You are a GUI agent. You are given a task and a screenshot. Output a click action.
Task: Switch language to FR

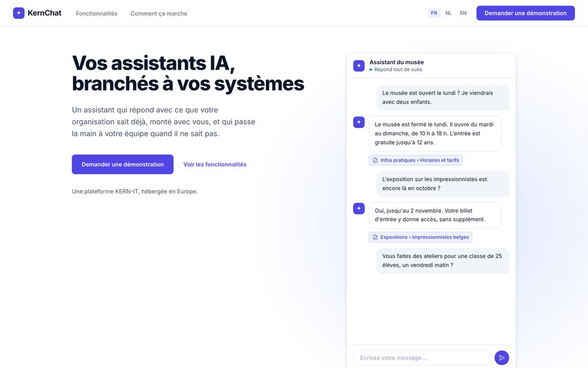coord(434,13)
